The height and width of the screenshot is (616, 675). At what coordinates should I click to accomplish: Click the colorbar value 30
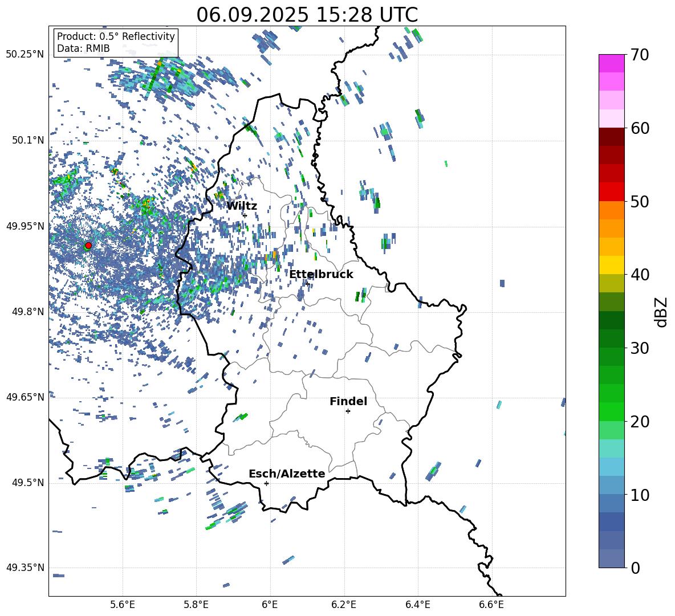click(x=640, y=348)
